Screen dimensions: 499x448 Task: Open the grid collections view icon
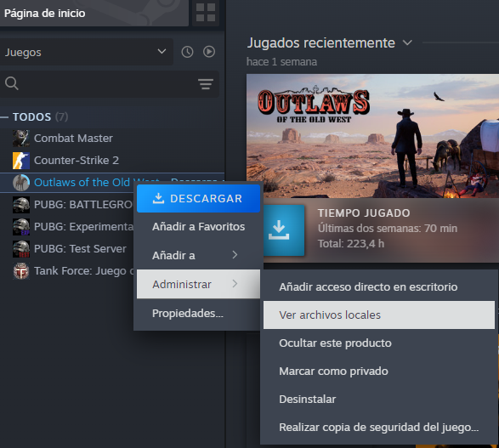tap(206, 13)
